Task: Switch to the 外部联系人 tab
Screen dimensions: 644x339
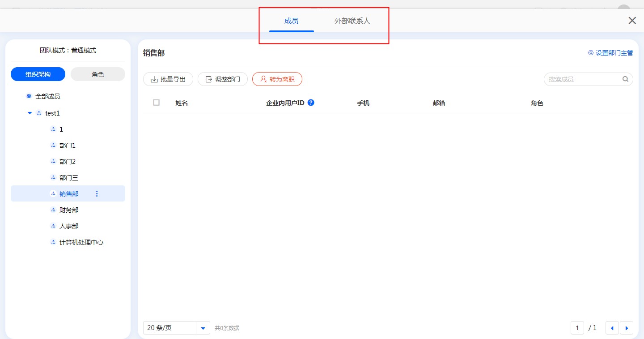Action: click(352, 21)
